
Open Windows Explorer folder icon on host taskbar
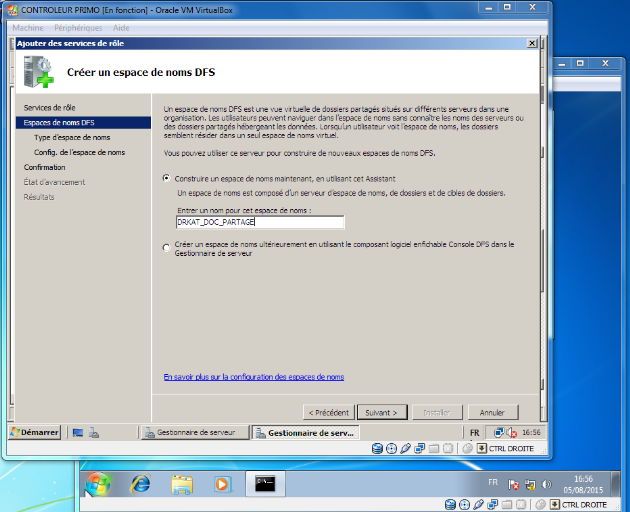(182, 484)
